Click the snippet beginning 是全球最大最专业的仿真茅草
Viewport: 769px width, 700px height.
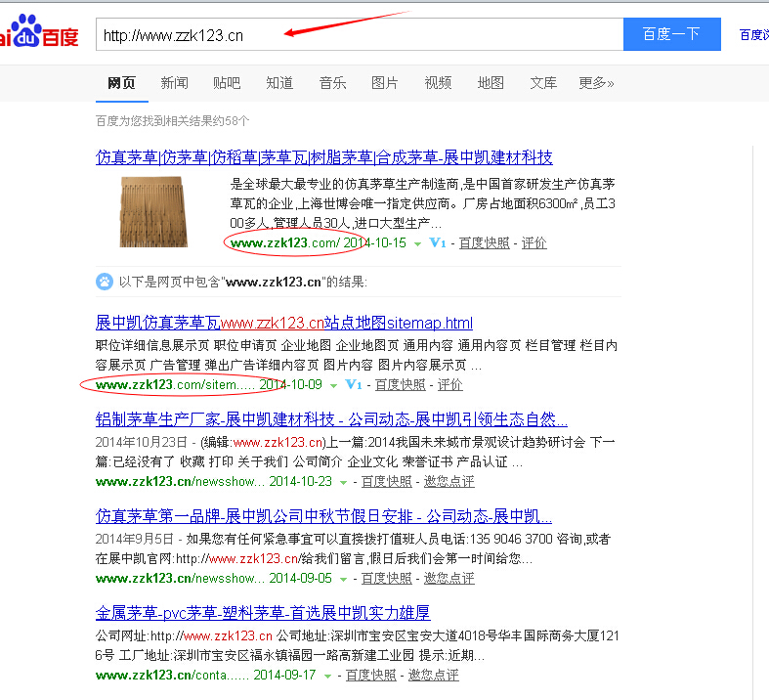coord(423,203)
